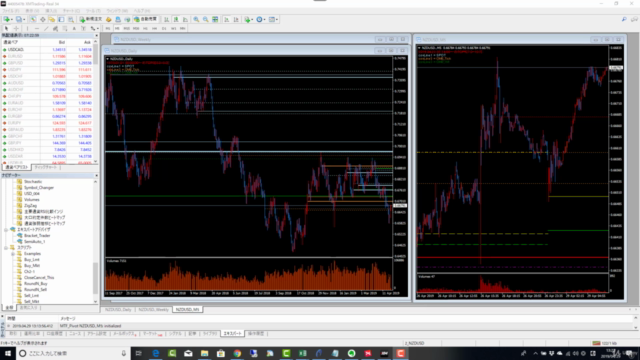The width and height of the screenshot is (640, 360).
Task: Open Chrome from the taskbar
Action: pyautogui.click(x=237, y=353)
